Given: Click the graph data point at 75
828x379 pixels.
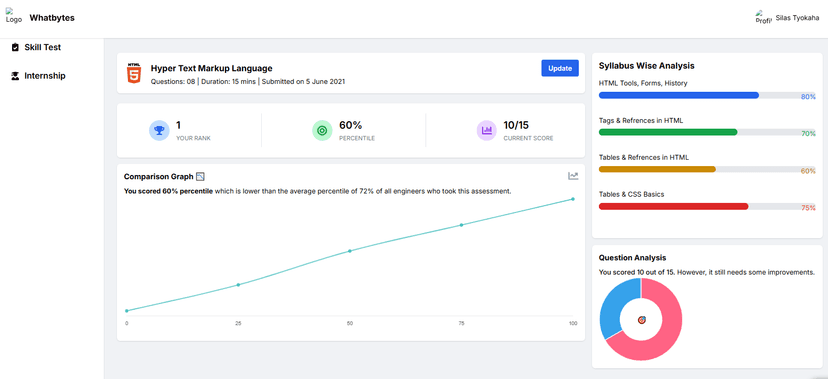Looking at the screenshot, I should (x=461, y=225).
